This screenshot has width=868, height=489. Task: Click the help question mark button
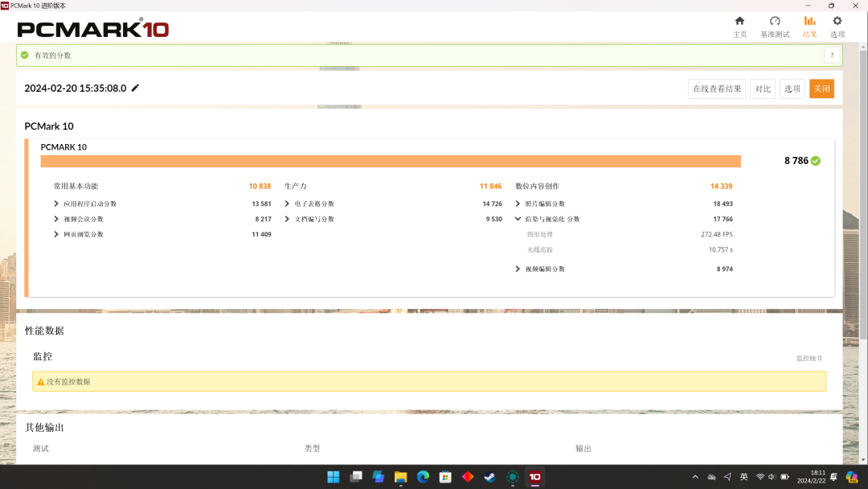click(x=832, y=55)
